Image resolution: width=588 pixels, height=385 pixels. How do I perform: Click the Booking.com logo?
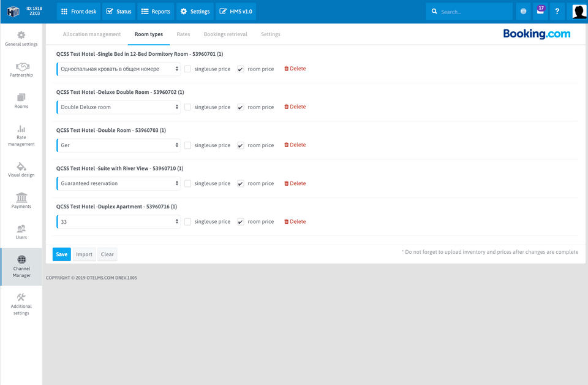pos(537,34)
